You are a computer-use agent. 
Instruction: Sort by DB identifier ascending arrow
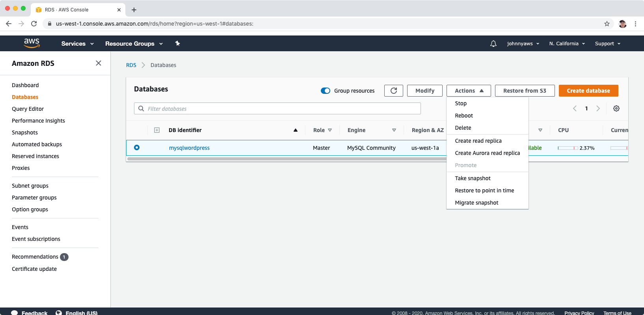point(296,130)
